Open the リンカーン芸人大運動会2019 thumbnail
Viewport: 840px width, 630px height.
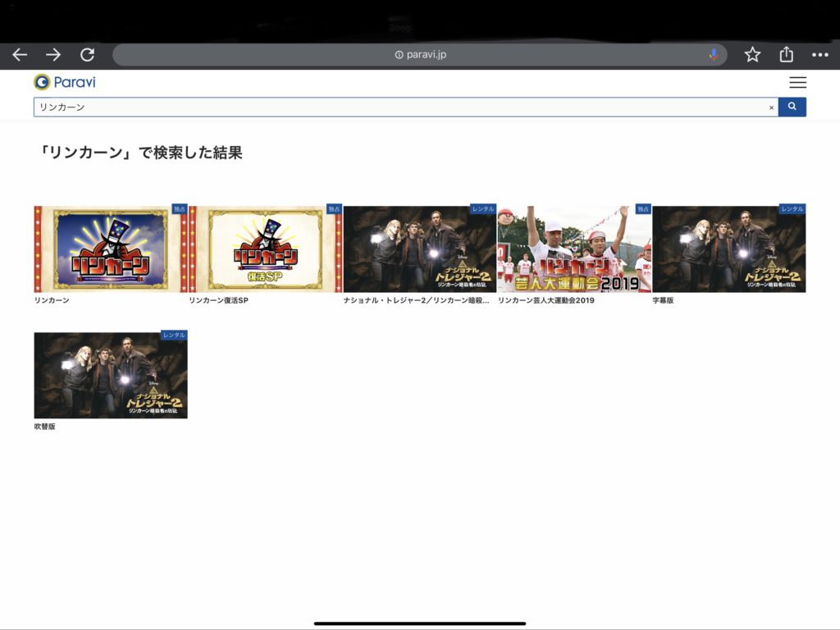[574, 249]
